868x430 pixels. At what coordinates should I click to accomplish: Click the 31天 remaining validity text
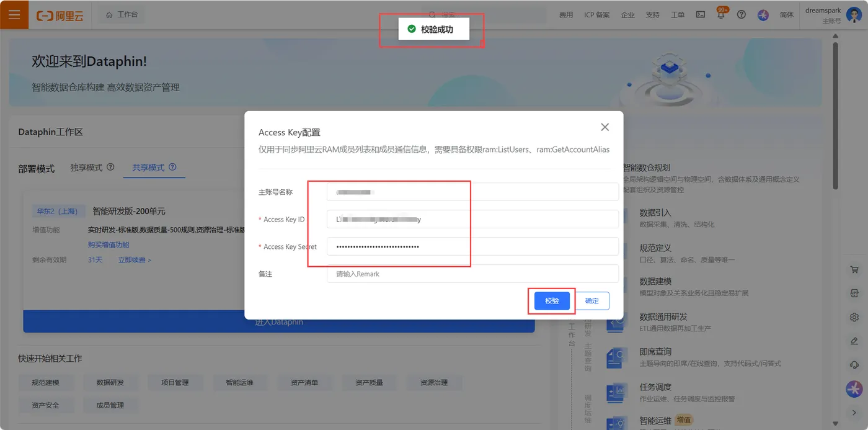[x=95, y=260]
